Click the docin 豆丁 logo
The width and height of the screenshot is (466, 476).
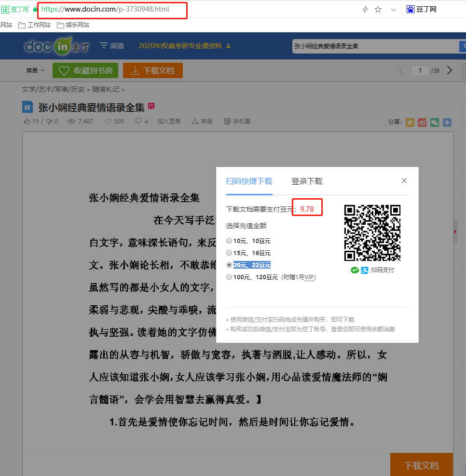point(56,46)
